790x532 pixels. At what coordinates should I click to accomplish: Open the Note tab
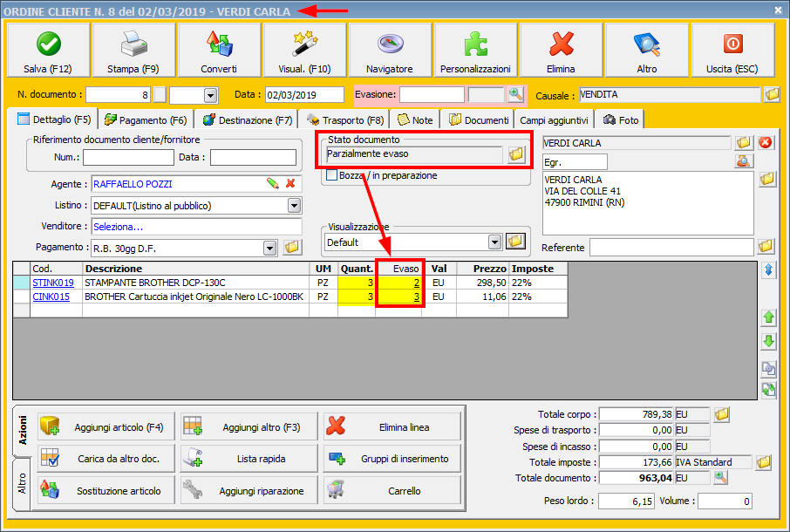415,119
